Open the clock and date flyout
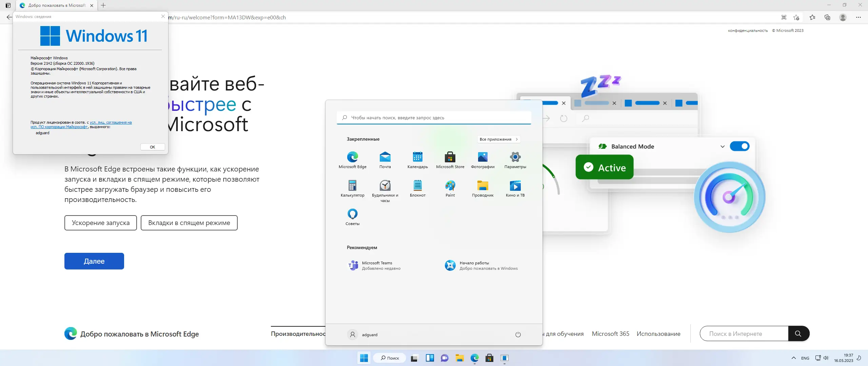This screenshot has height=366, width=868. [844, 358]
